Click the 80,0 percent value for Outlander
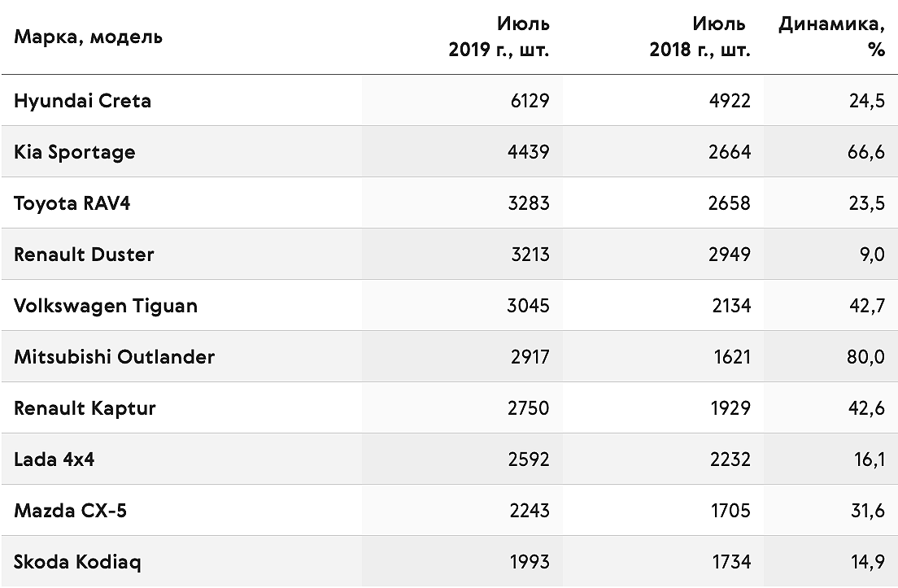 coord(866,358)
